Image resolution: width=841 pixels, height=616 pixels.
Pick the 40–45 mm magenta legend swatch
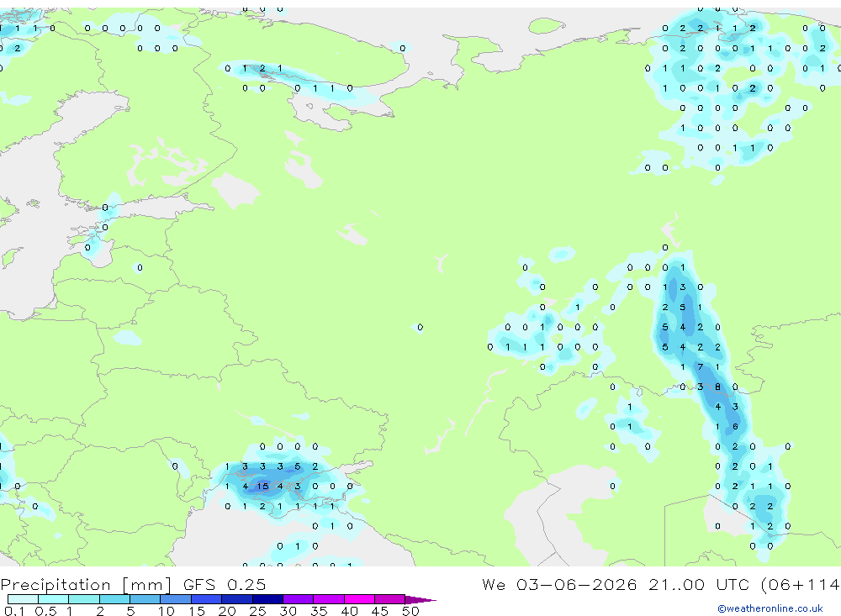359,599
